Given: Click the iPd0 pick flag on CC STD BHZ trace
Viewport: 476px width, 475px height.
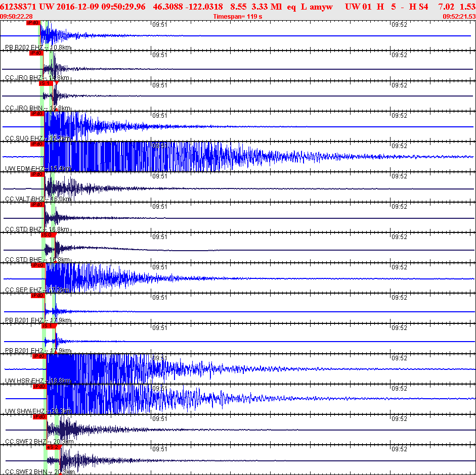Looking at the screenshot, I should tap(37, 205).
